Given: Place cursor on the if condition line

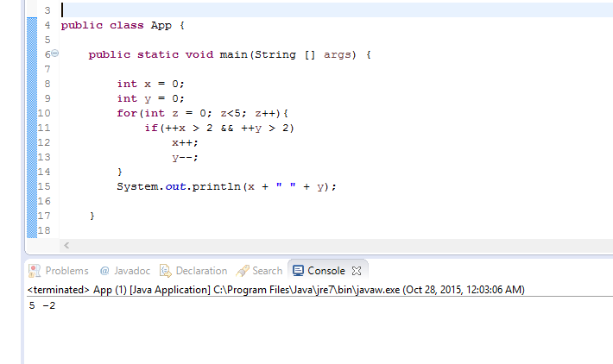Looking at the screenshot, I should (x=219, y=128).
